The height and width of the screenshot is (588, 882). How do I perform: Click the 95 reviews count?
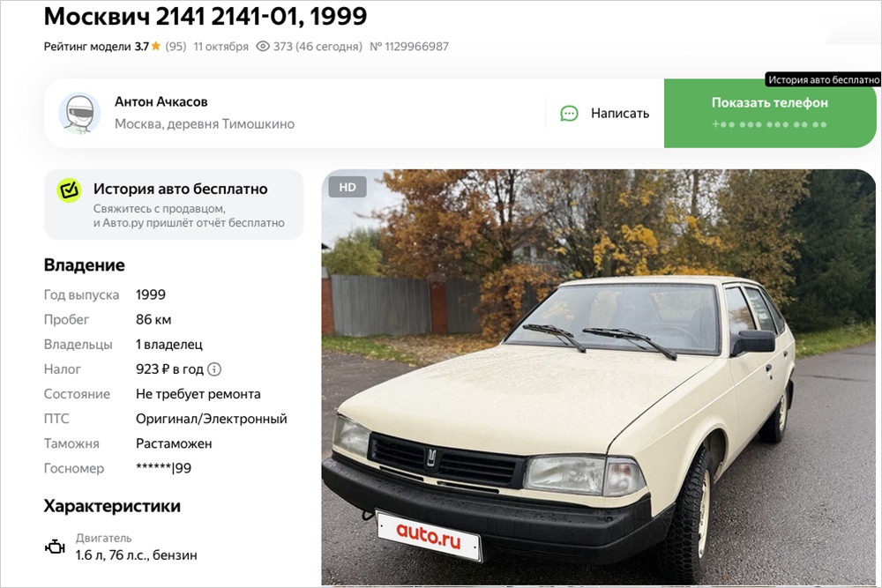176,47
